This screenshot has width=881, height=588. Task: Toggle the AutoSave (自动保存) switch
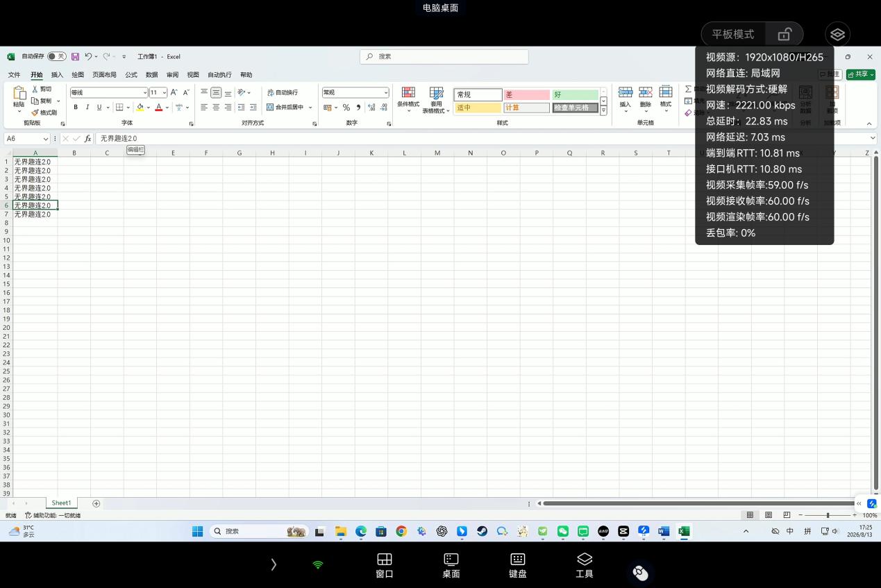pyautogui.click(x=57, y=57)
